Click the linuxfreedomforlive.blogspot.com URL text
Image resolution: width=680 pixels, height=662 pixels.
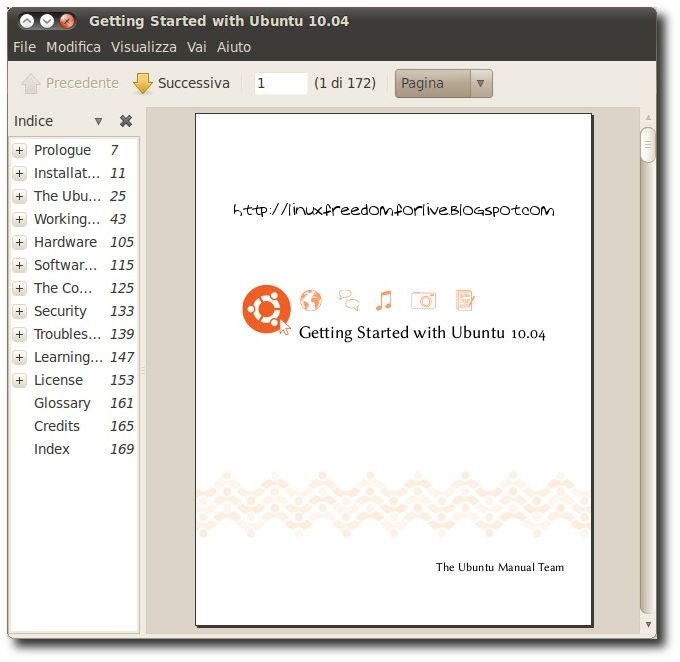point(394,210)
